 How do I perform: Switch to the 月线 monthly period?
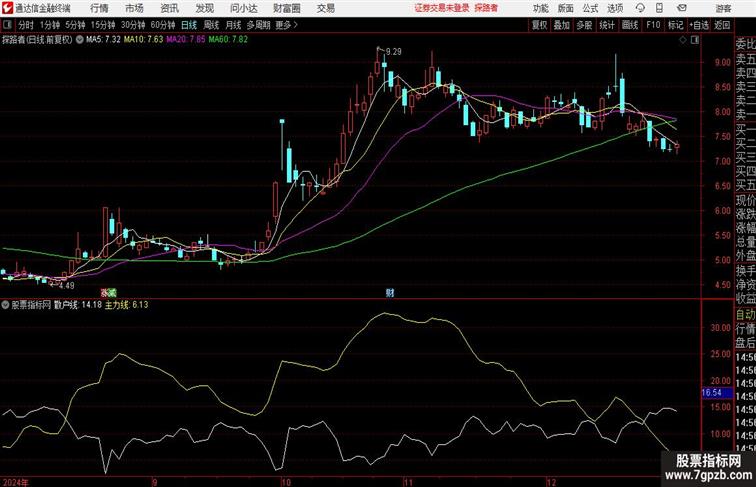tap(233, 25)
